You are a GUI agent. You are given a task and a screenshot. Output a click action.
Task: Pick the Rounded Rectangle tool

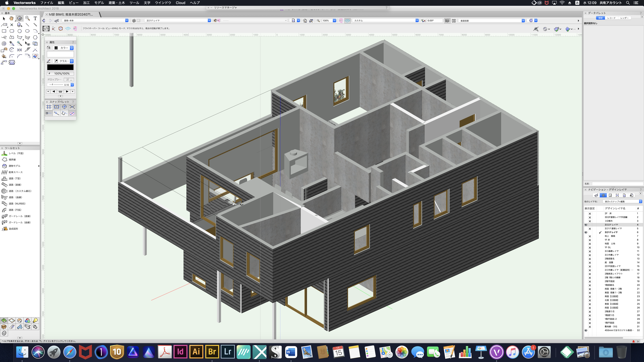[12, 31]
